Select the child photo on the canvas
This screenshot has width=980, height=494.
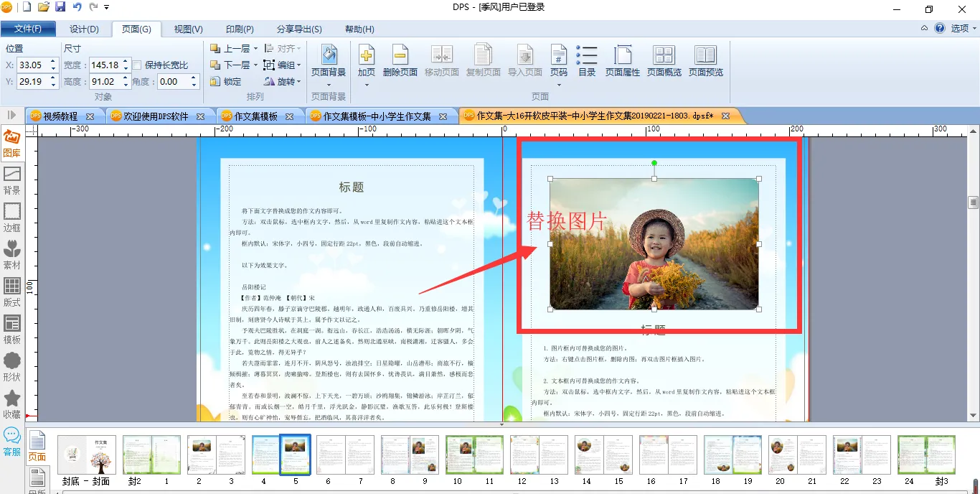[654, 244]
